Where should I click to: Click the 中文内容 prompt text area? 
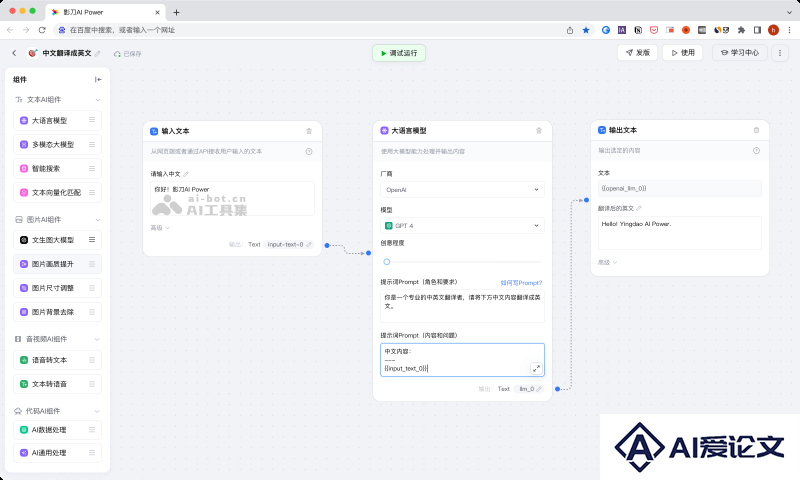(462, 360)
